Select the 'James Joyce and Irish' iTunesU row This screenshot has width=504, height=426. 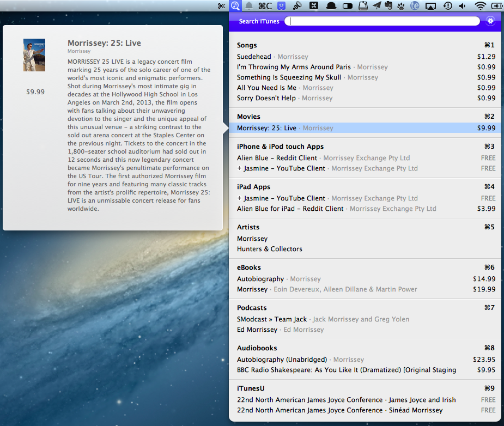366,400
